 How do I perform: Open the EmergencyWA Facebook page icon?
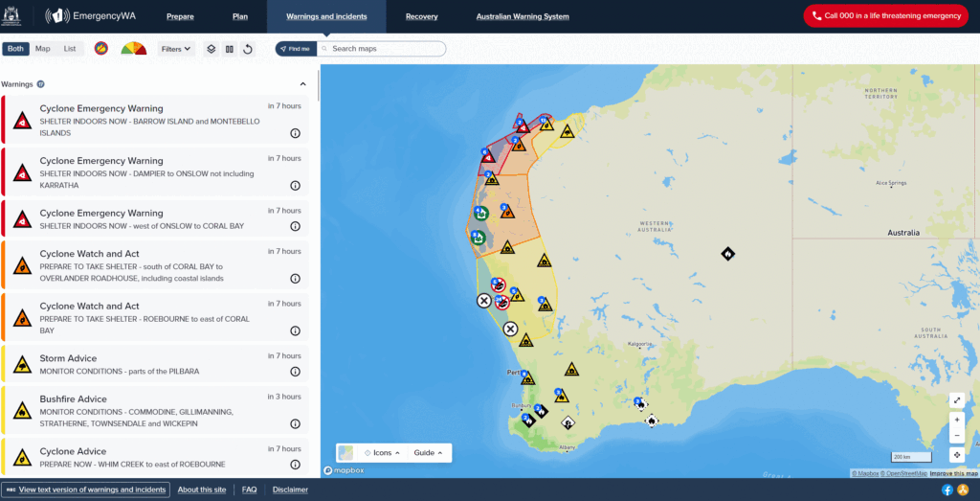click(x=947, y=490)
